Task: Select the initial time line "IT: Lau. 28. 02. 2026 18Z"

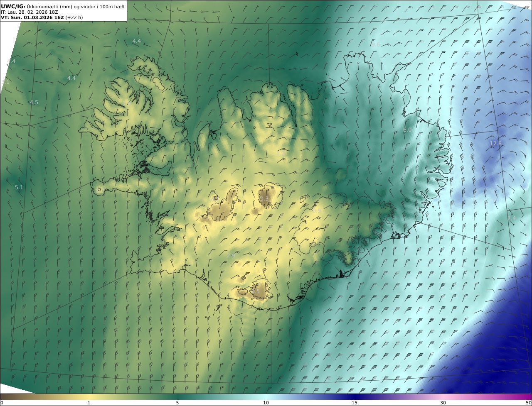Action: click(29, 12)
